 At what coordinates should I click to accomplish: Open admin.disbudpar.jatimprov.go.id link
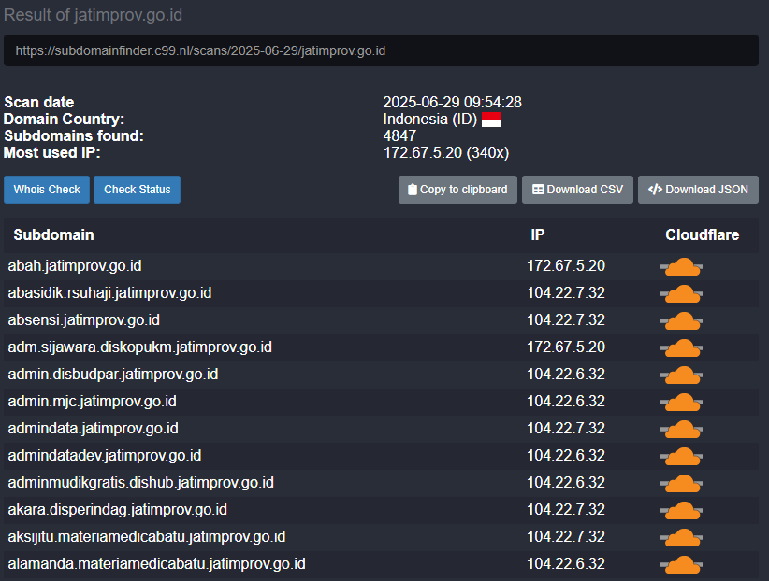113,374
